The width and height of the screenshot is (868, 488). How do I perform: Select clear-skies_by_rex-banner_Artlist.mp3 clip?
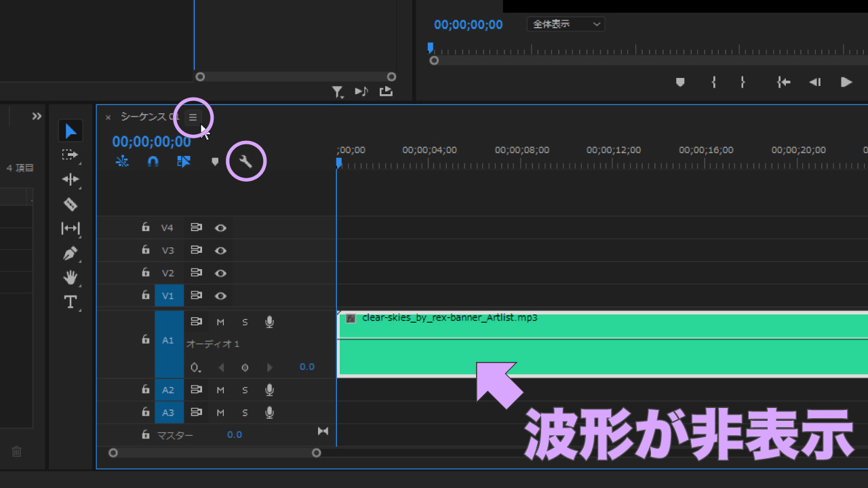coord(602,344)
